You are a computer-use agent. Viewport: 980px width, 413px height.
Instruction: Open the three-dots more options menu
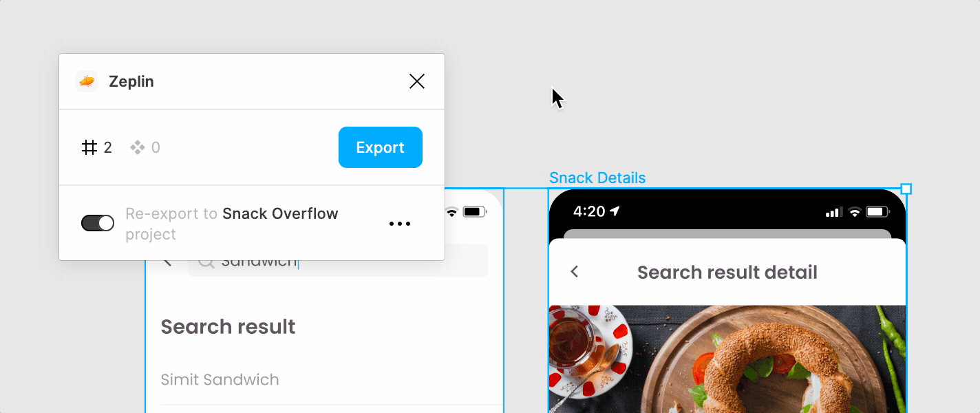pyautogui.click(x=400, y=224)
